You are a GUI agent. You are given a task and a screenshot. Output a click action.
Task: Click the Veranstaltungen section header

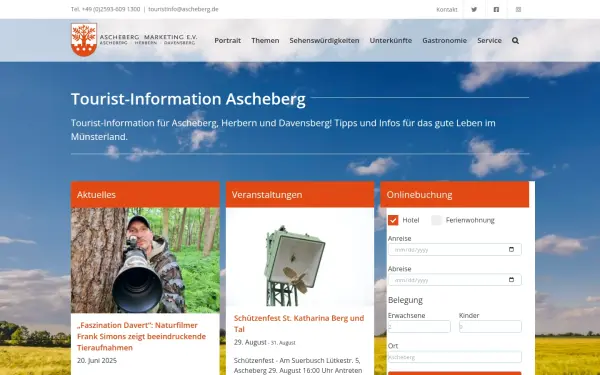pos(300,194)
